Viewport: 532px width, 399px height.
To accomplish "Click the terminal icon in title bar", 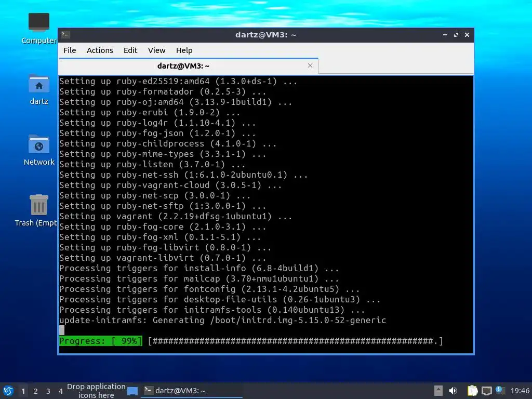I will point(65,35).
